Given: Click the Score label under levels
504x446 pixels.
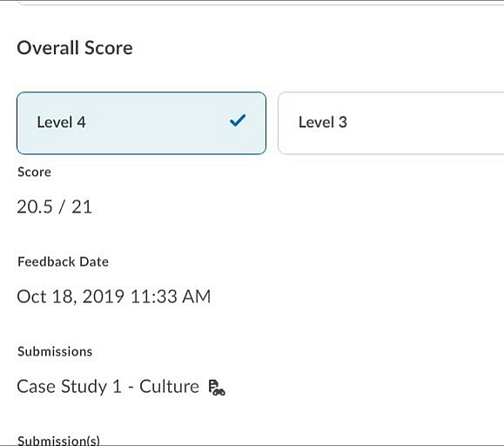Looking at the screenshot, I should [35, 172].
